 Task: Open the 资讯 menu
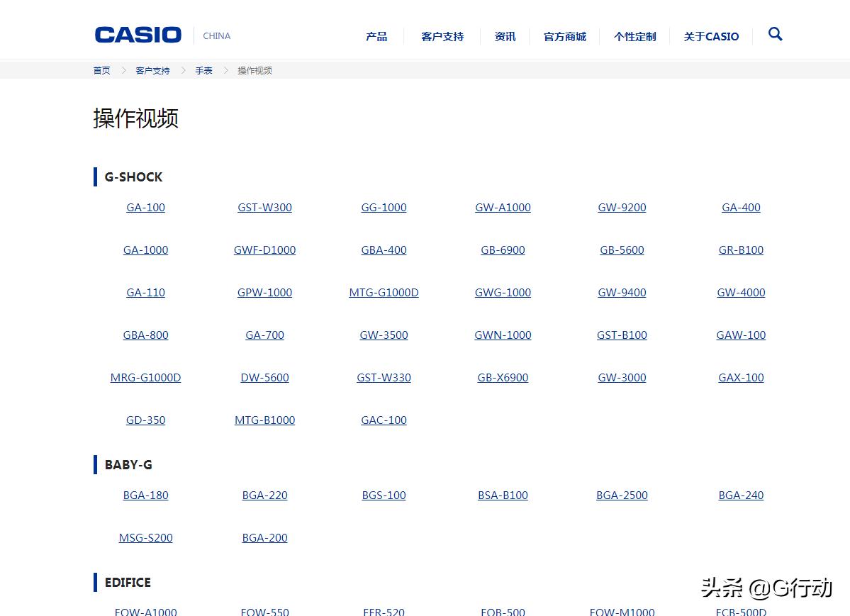[x=505, y=36]
